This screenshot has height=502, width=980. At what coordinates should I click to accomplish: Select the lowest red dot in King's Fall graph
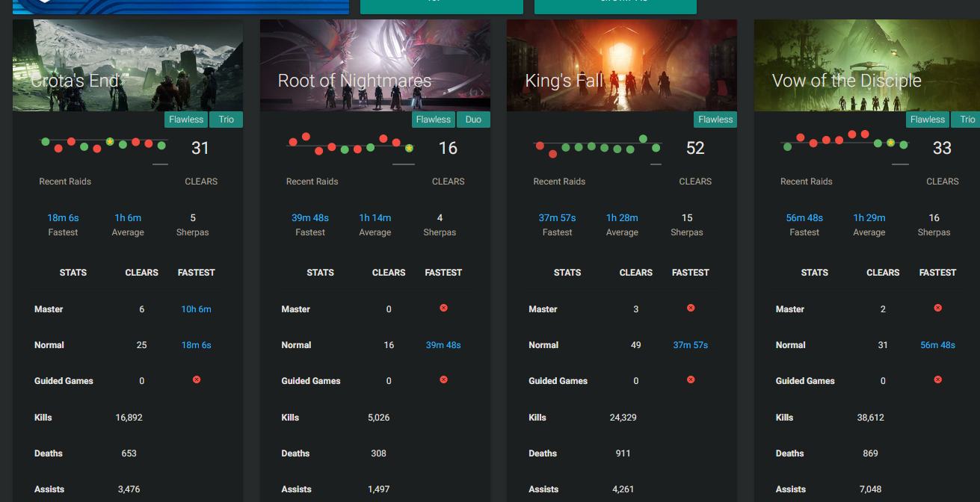point(552,154)
